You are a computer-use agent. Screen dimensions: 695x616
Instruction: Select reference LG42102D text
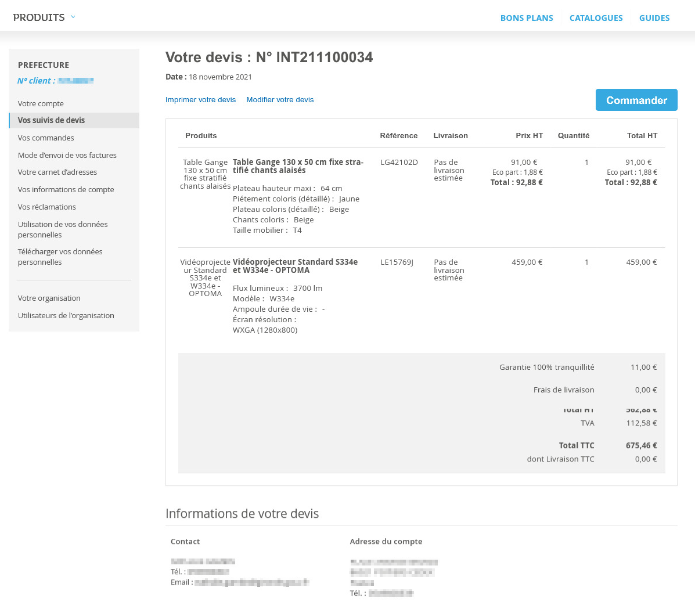point(399,163)
